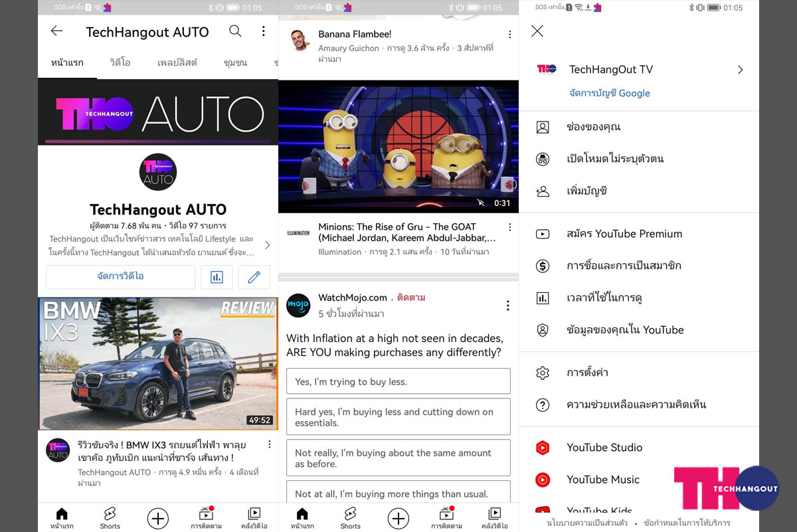This screenshot has width=797, height=532.
Task: Tap the จัดการวิดีโอ button
Action: (x=121, y=277)
